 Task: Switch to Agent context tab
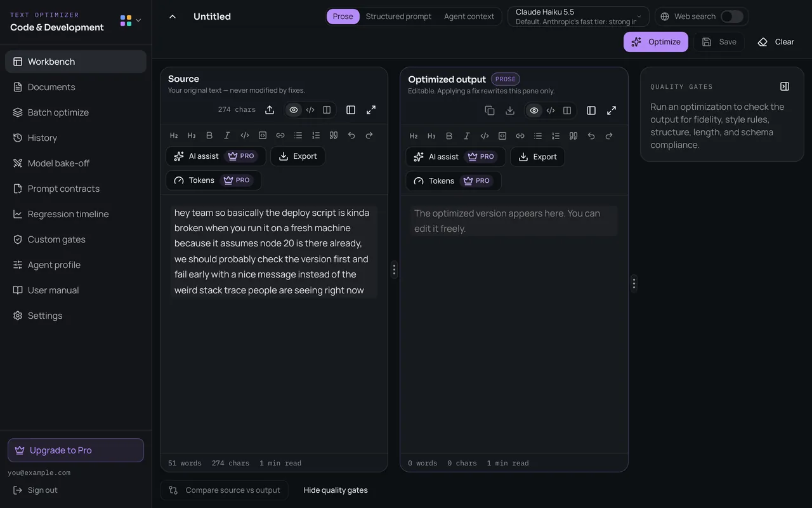[x=469, y=17]
